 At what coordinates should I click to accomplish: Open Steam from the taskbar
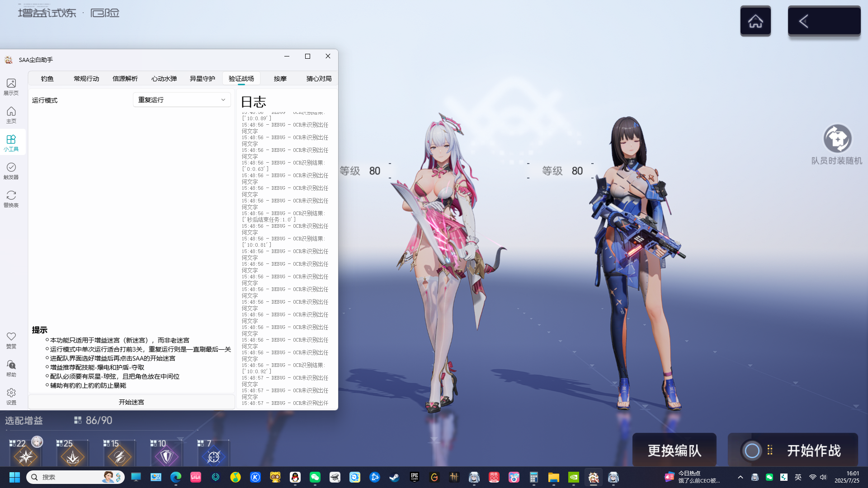coord(395,477)
